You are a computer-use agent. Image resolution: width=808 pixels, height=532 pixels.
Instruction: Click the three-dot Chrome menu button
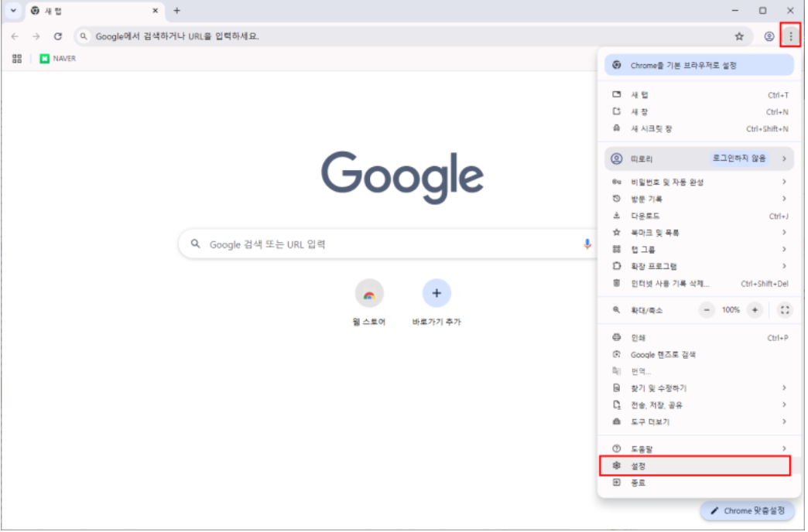pyautogui.click(x=790, y=36)
